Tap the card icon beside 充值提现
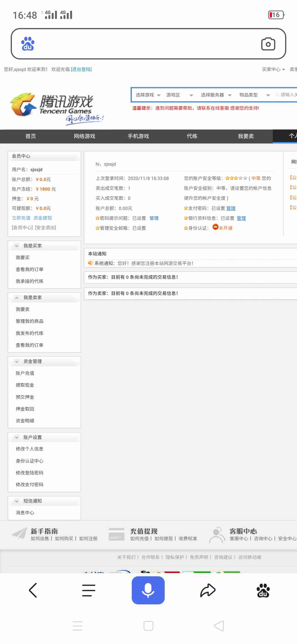 tap(117, 534)
